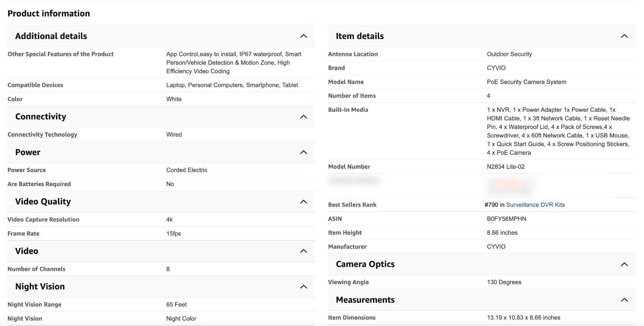Collapse the Item details section chevron

coord(624,36)
